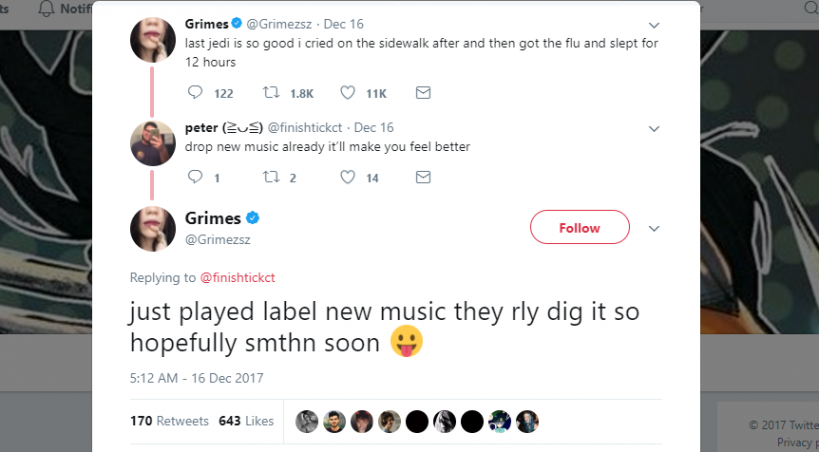This screenshot has width=819, height=452.
Task: Message peter's tweet using envelope icon
Action: [x=423, y=177]
